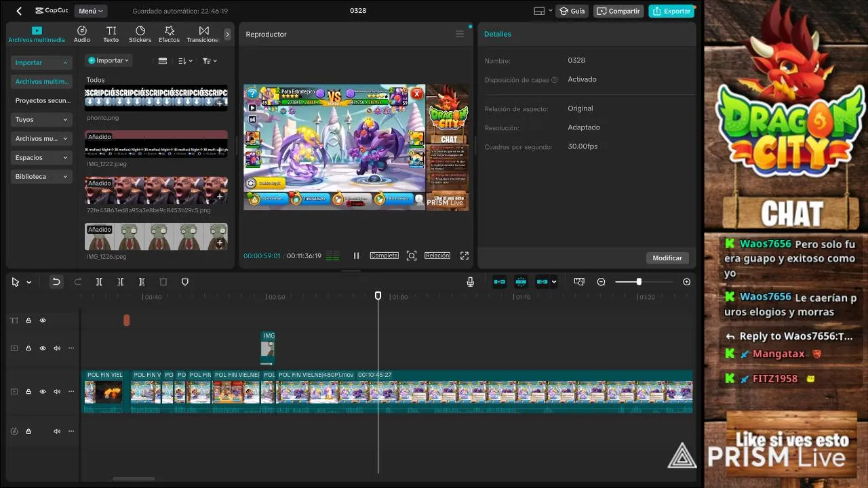
Task: Click the timeline zoom slider handle
Action: (x=639, y=282)
